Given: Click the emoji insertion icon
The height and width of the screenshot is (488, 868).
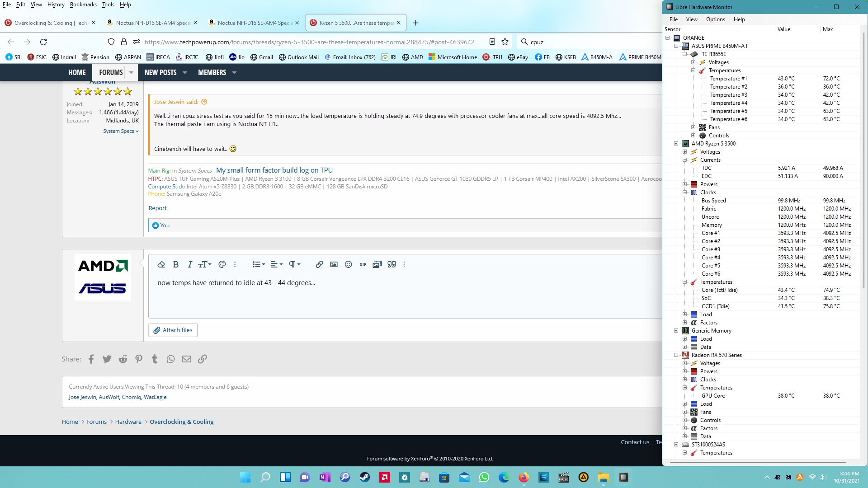Looking at the screenshot, I should pyautogui.click(x=348, y=264).
